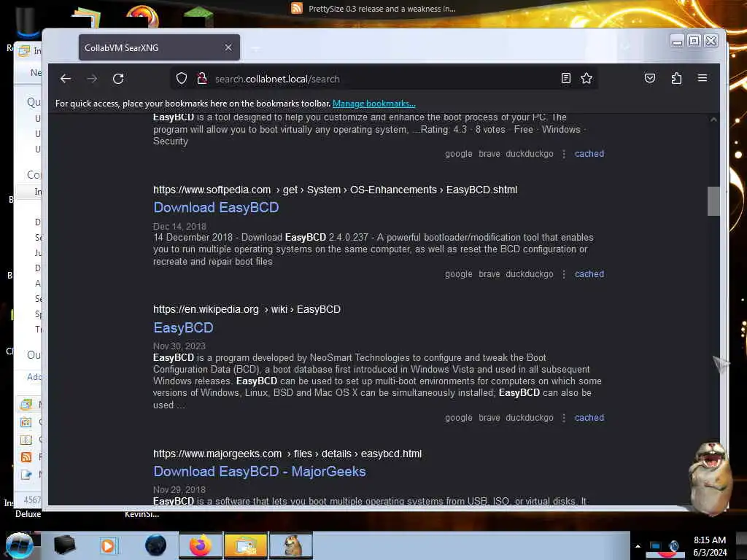Launch the black box icon on taskbar
Image resolution: width=747 pixels, height=560 pixels.
(64, 545)
